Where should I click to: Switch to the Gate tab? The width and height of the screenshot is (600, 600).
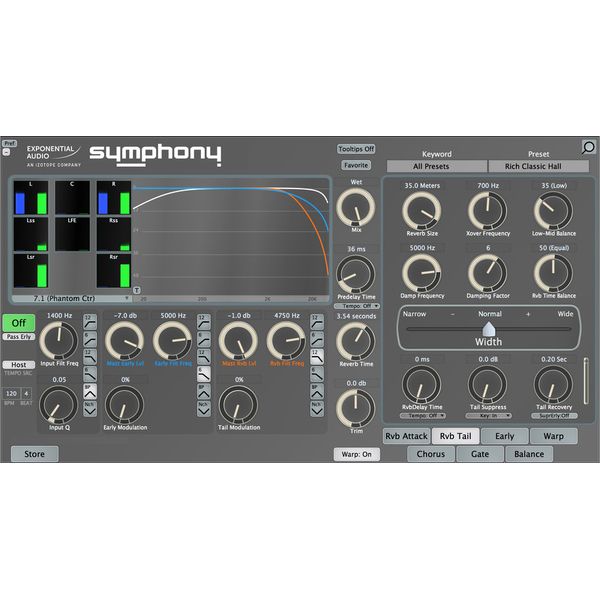point(480,454)
